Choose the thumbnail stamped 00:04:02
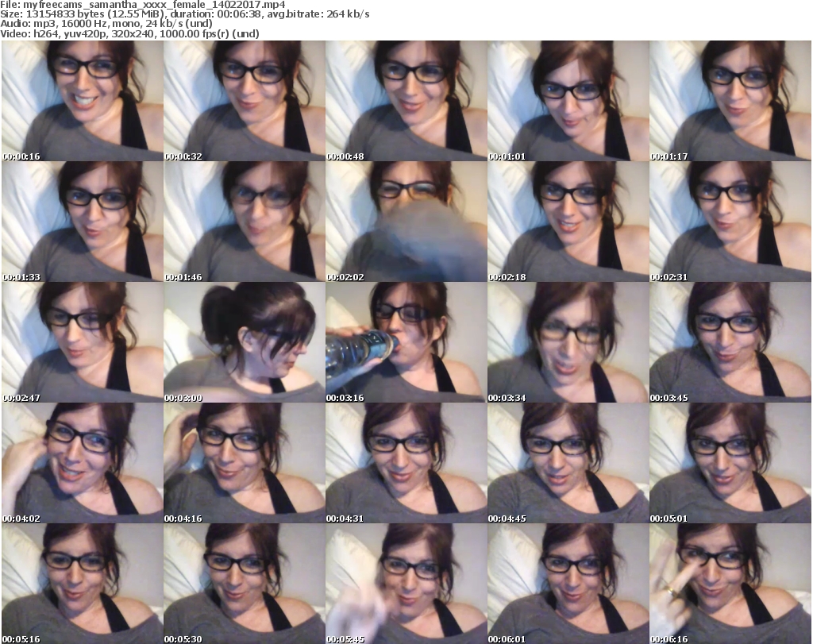The image size is (813, 644). [83, 463]
